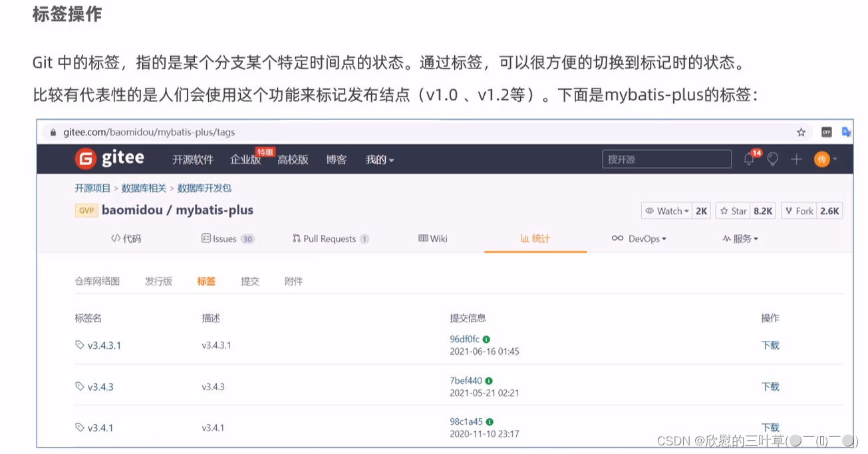Click the tag icon beside v3.4.1
868x454 pixels.
coord(80,427)
